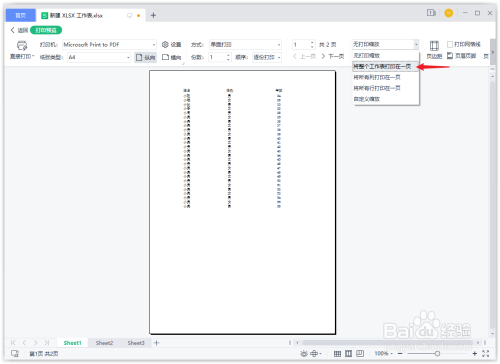
Task: Jump to the last sheet tab arrow
Action: point(47,343)
